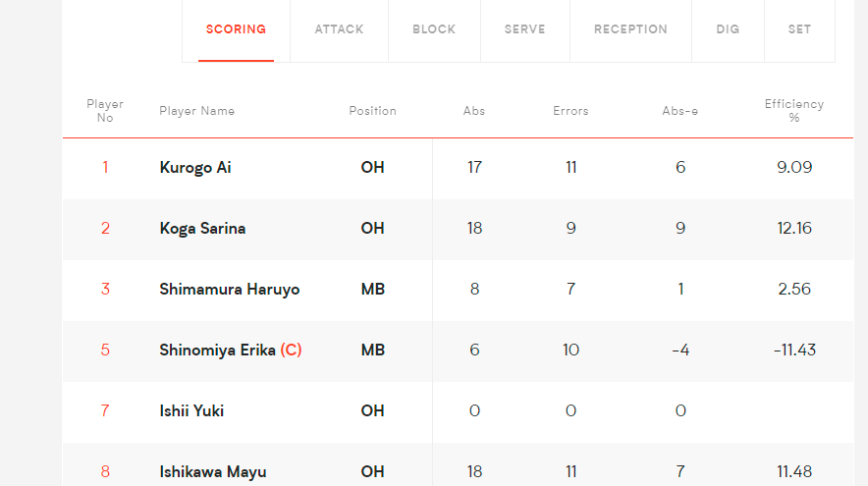Image resolution: width=868 pixels, height=486 pixels.
Task: Select the Serve tab
Action: pyautogui.click(x=524, y=29)
